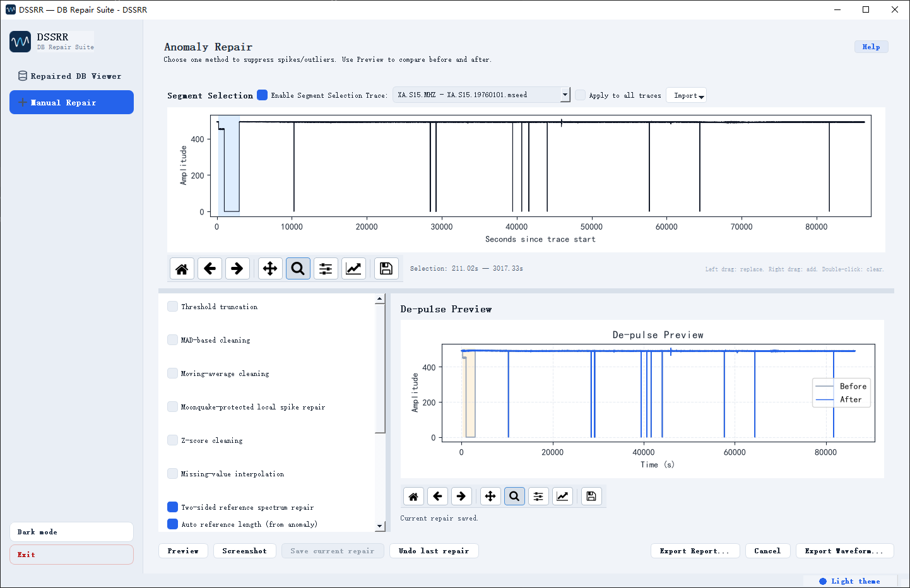Image resolution: width=910 pixels, height=588 pixels.
Task: Enable MAD-based cleaning method
Action: pyautogui.click(x=172, y=340)
